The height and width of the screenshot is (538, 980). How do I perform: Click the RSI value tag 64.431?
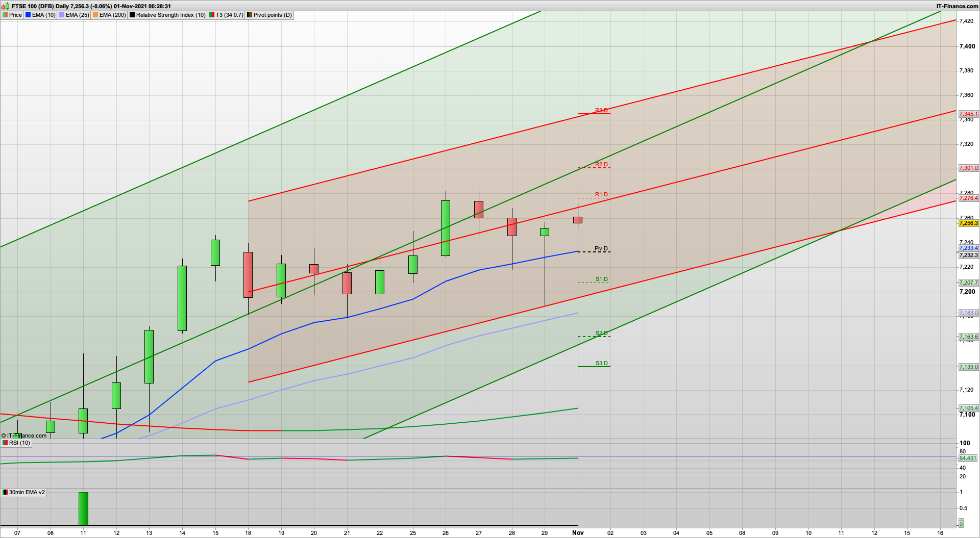tap(968, 458)
